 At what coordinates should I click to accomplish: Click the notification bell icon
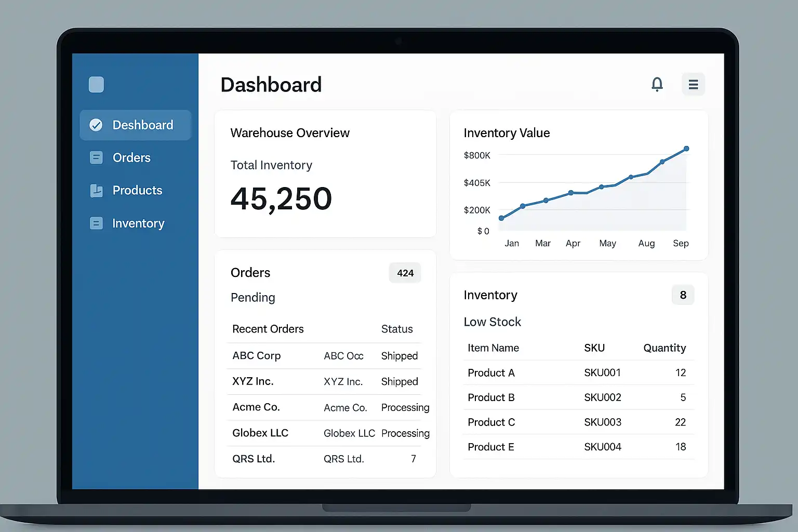pos(657,84)
